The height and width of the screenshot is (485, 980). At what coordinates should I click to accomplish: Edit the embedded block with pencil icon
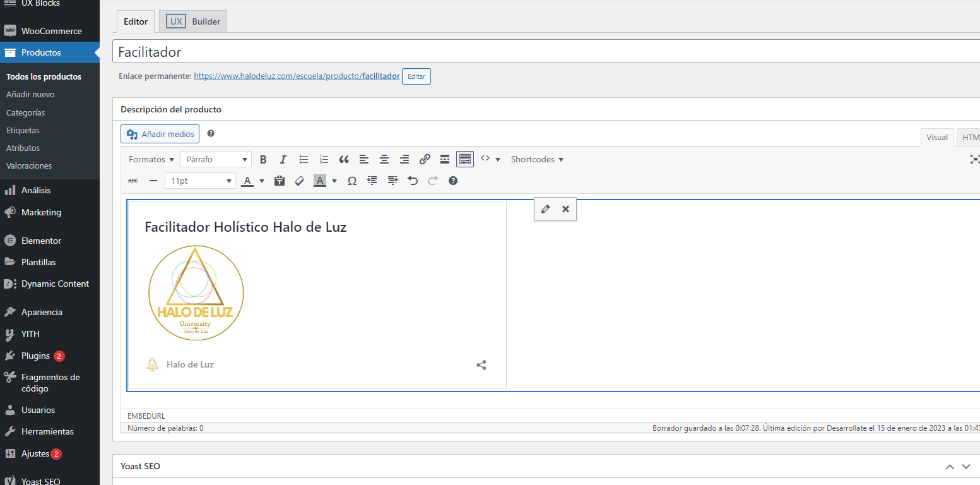click(545, 209)
